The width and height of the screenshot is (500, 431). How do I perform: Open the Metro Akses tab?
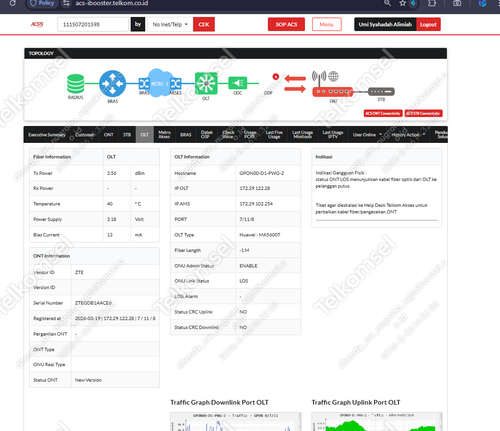[164, 135]
